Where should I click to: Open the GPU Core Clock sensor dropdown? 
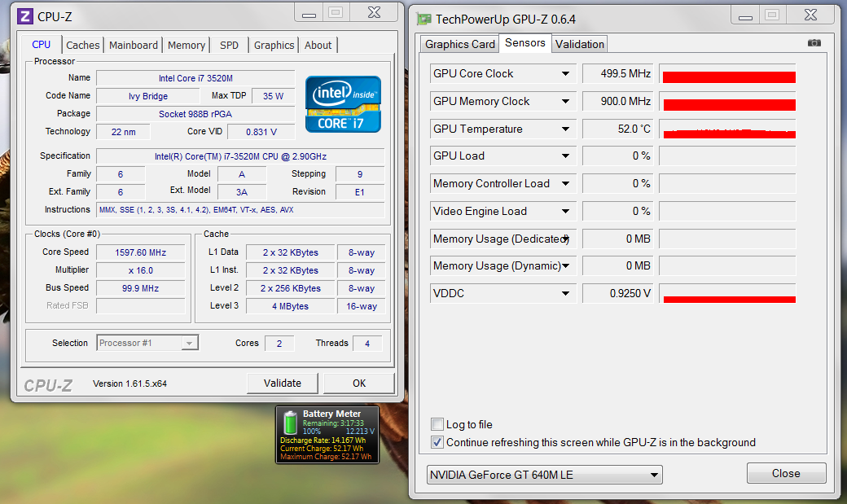565,73
